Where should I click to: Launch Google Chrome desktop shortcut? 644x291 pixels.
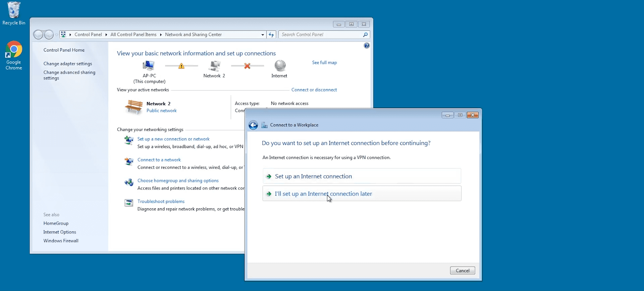click(x=14, y=55)
